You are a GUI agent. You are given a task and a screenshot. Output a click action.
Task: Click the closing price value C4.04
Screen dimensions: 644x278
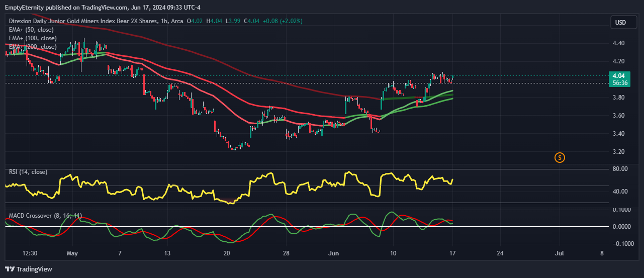click(x=252, y=21)
